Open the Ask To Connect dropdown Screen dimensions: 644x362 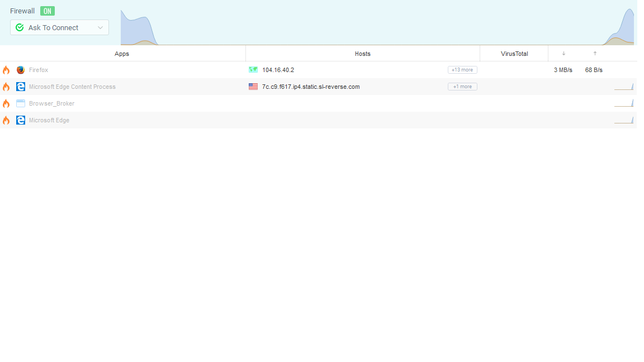(x=59, y=27)
